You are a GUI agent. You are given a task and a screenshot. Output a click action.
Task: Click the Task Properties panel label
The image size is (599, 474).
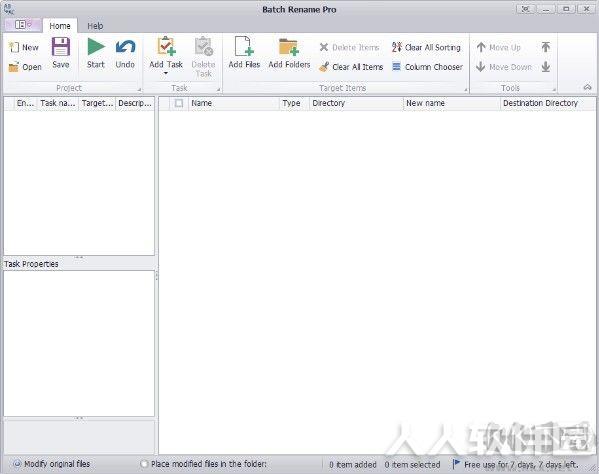coord(31,264)
